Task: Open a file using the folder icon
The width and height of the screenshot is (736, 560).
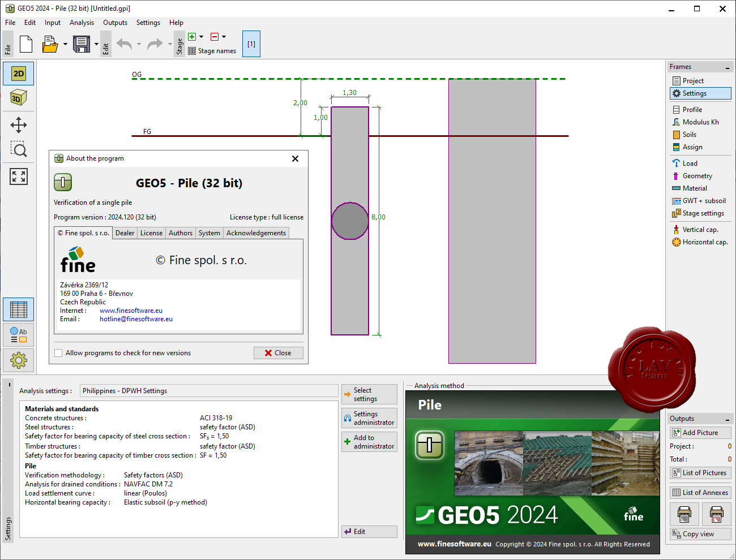Action: [x=50, y=44]
